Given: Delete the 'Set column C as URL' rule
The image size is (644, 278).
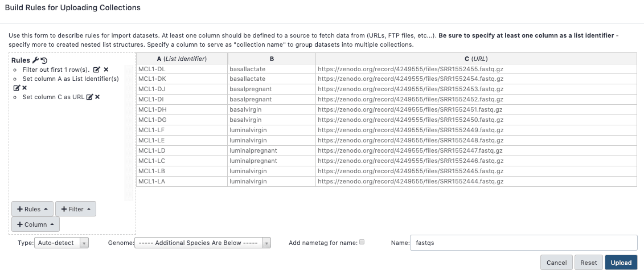Looking at the screenshot, I should [x=97, y=97].
